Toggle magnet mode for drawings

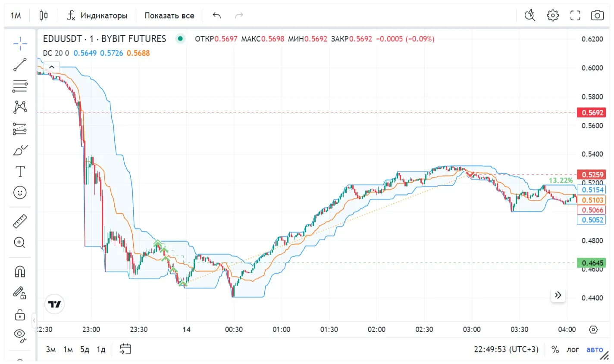pos(20,271)
